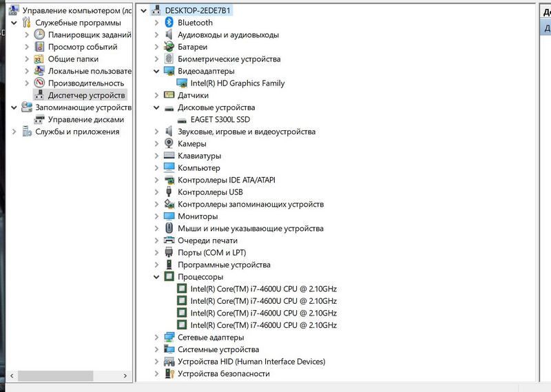Click the Биометрические устройства fingerprint icon
Viewport: 551px width, 392px height.
click(x=169, y=59)
